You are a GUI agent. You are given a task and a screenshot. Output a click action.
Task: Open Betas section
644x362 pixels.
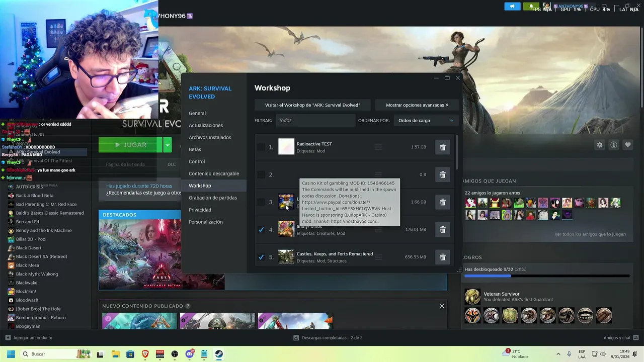[x=195, y=149]
